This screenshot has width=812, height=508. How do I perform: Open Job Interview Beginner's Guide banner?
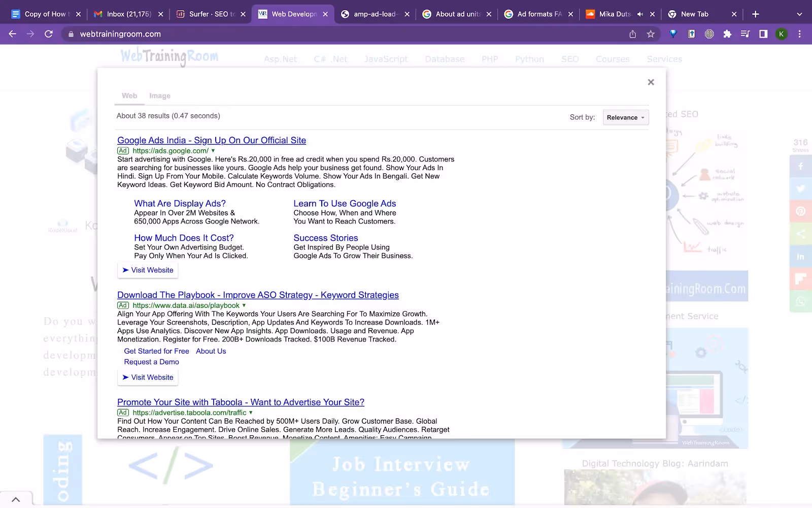tap(402, 472)
